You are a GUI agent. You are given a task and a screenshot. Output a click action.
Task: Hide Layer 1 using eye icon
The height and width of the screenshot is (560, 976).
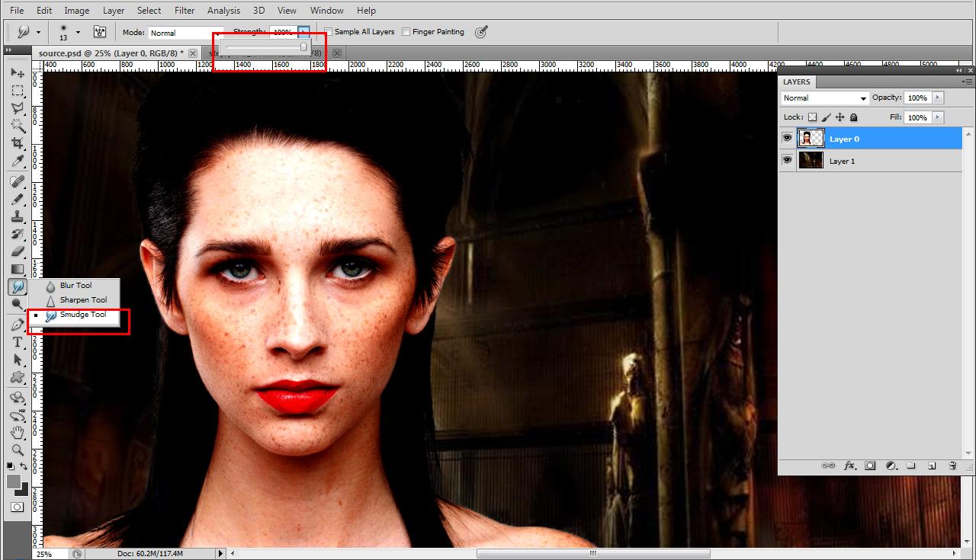tap(787, 161)
